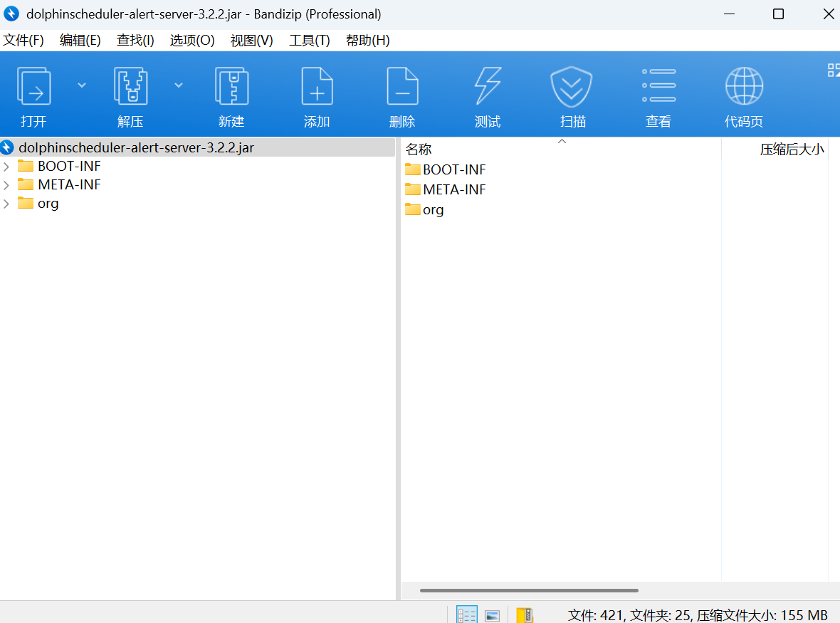Image resolution: width=840 pixels, height=623 pixels.
Task: Open dropdown arrow next to Open (打开)
Action: (82, 85)
